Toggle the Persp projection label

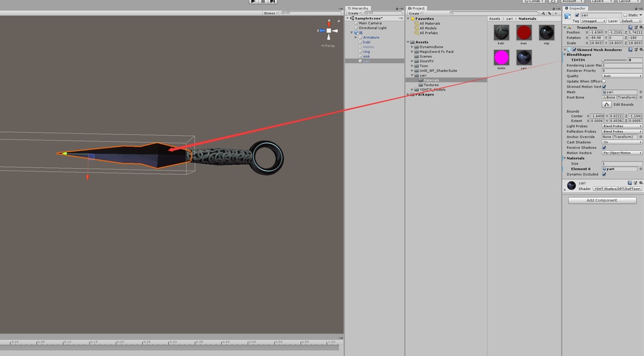pos(328,45)
